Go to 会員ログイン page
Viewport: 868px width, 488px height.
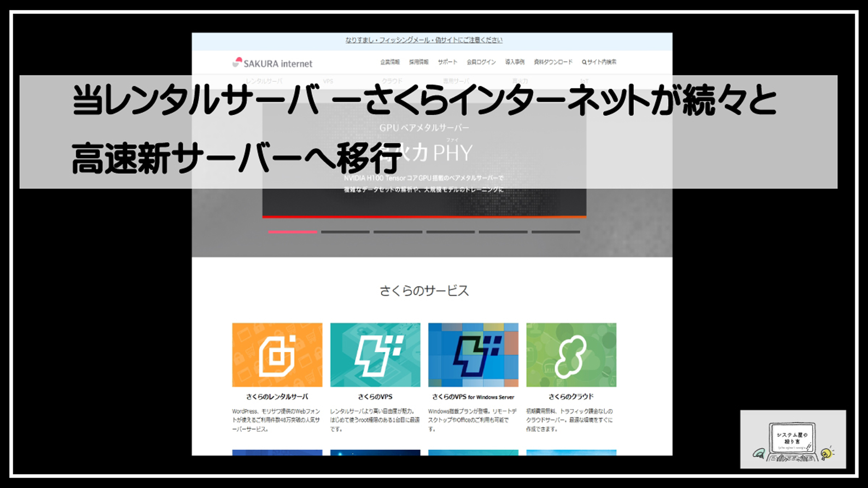tap(481, 62)
